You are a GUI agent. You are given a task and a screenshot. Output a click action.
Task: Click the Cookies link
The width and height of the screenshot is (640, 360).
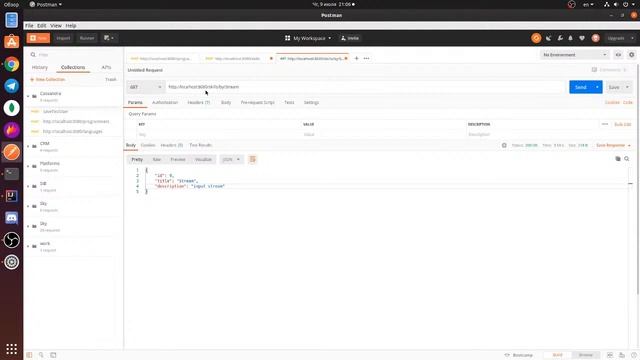point(612,102)
